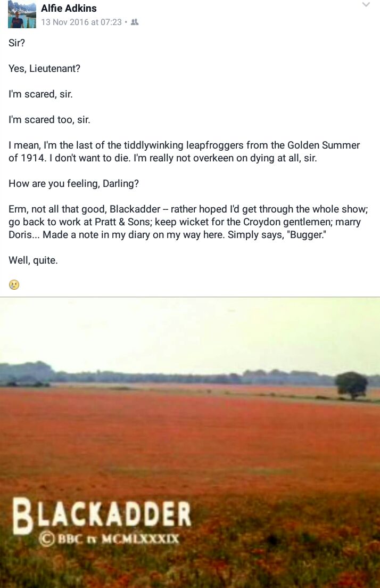Open the poppy field photo attachment
380x588 pixels.
click(190, 443)
